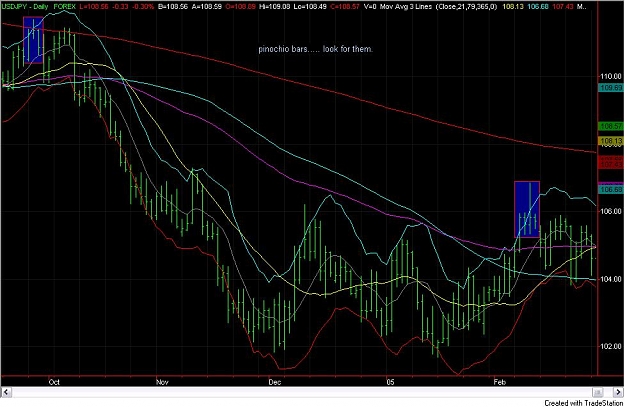
Task: Click the cyan 106.68 price axis marker
Action: [611, 189]
